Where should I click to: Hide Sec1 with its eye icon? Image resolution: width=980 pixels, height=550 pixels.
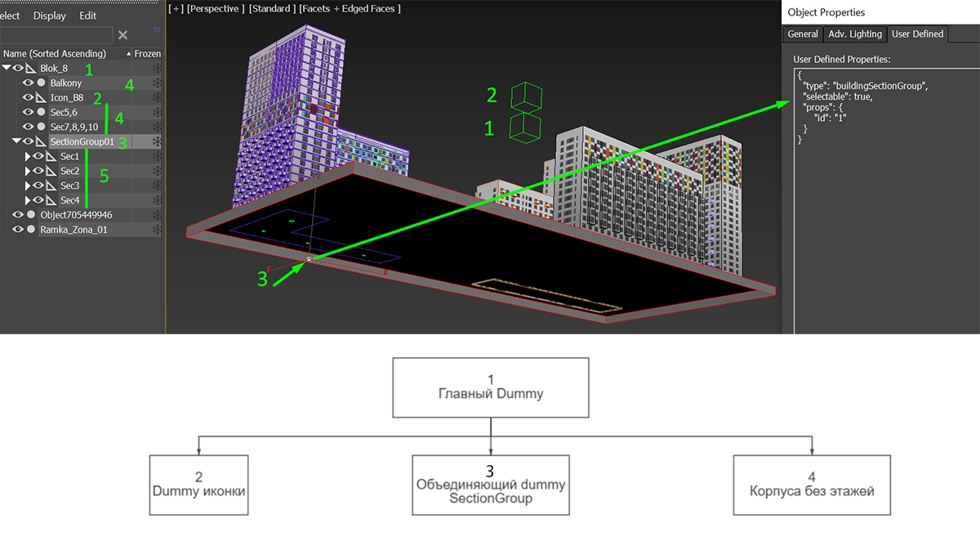(x=38, y=156)
